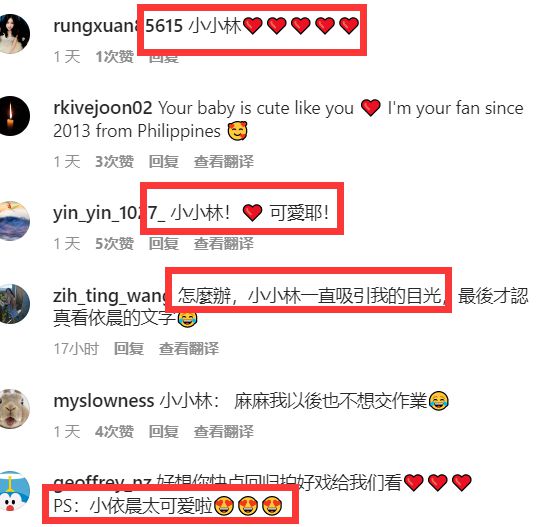Viewport: 544px width, 527px height.
Task: Open yin_yin's wave painting avatar
Action: point(14,221)
